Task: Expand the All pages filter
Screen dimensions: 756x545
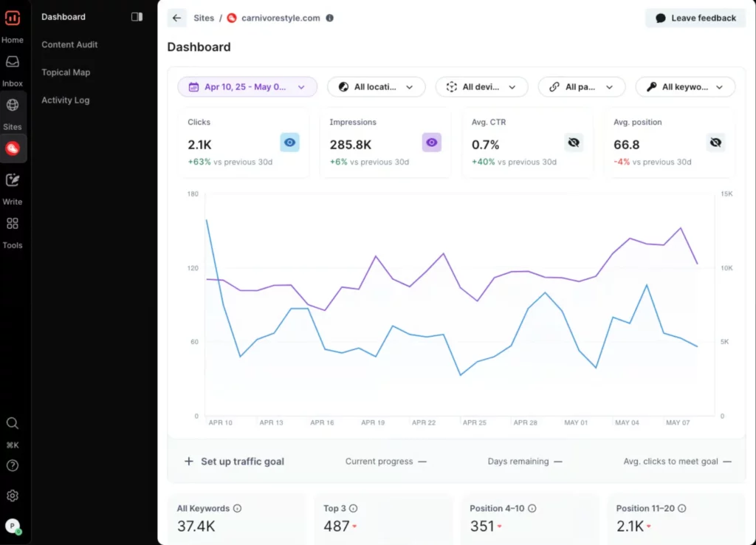Action: click(x=582, y=87)
